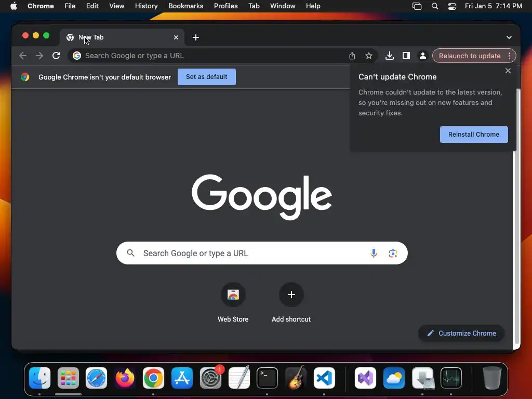Click the date and time in menu bar
Viewport: 532px width, 399px height.
494,6
